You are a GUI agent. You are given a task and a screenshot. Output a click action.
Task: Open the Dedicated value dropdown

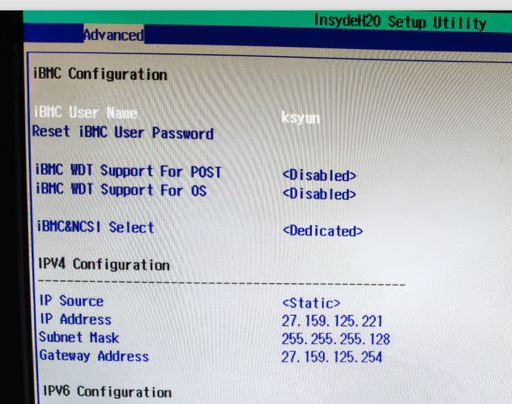pos(323,231)
